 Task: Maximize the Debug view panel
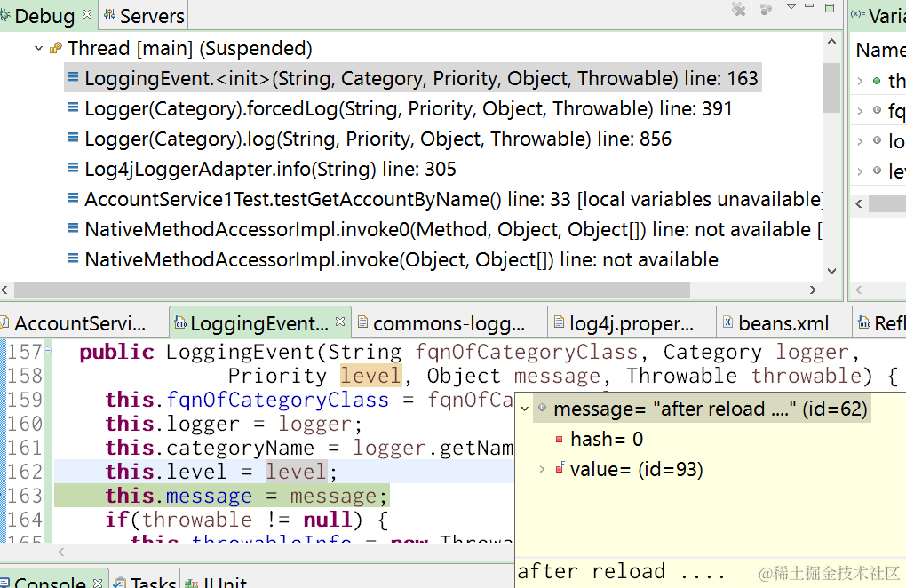coord(830,7)
